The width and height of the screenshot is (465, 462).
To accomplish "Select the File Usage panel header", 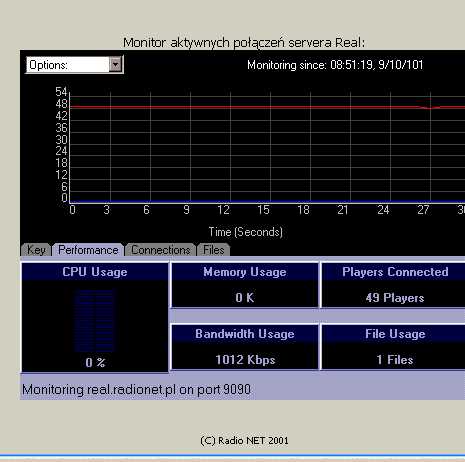I will point(395,334).
